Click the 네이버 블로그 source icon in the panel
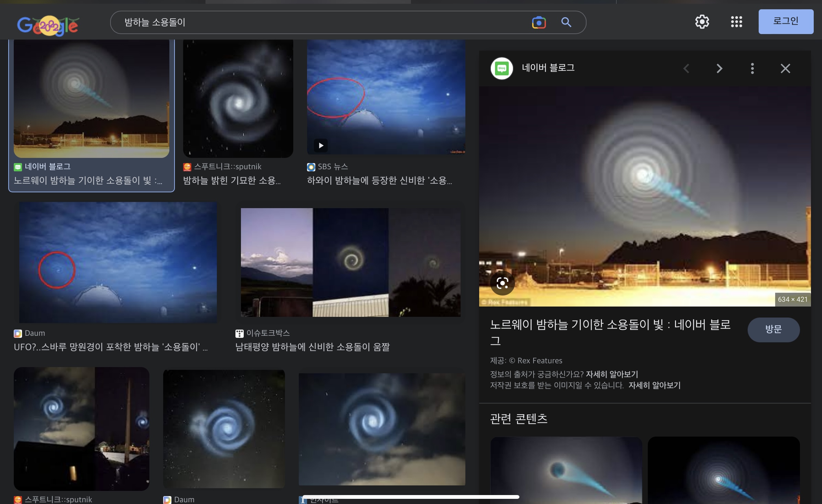 [x=502, y=68]
